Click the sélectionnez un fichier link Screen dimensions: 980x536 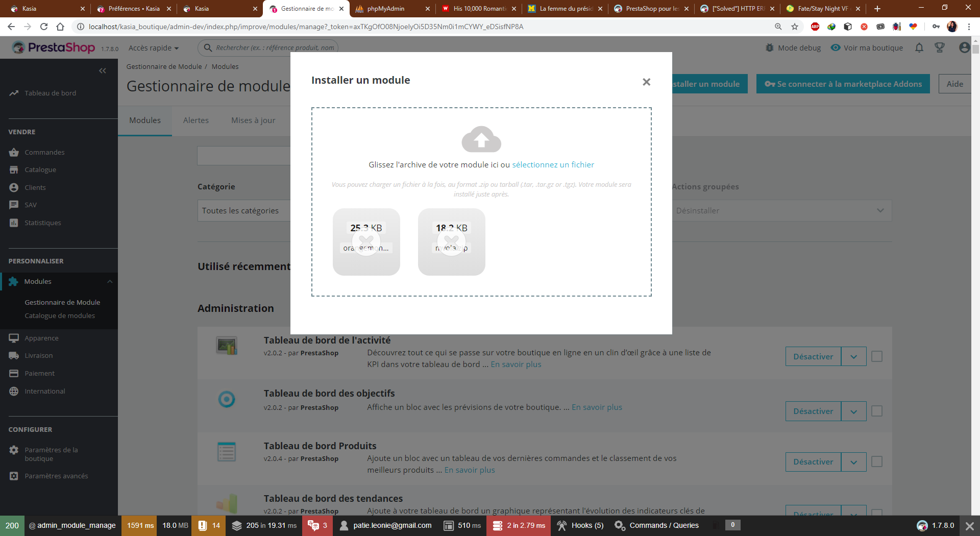point(553,164)
